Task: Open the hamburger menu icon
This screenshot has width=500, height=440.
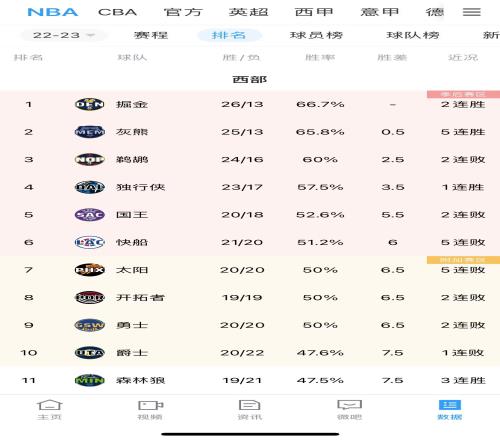Action: tap(471, 12)
